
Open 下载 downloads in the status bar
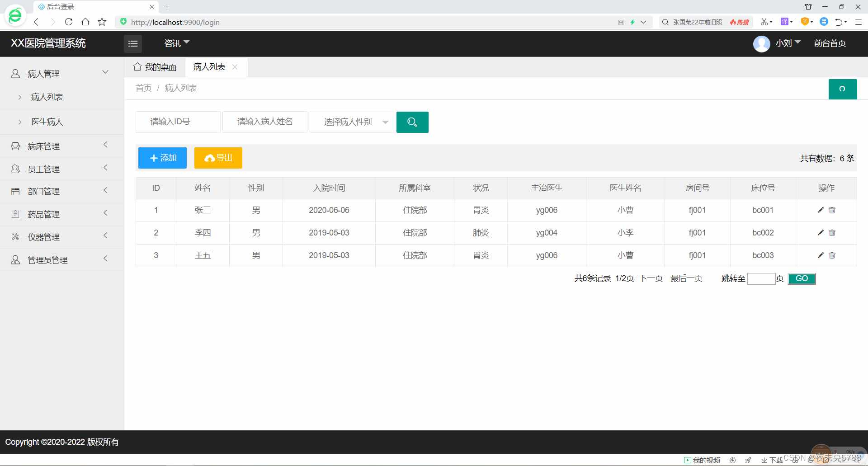tap(772, 460)
